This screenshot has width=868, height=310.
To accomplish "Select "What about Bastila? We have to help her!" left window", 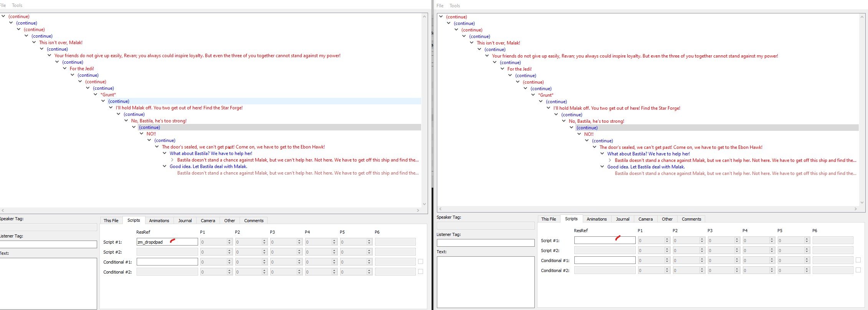I will tap(211, 153).
